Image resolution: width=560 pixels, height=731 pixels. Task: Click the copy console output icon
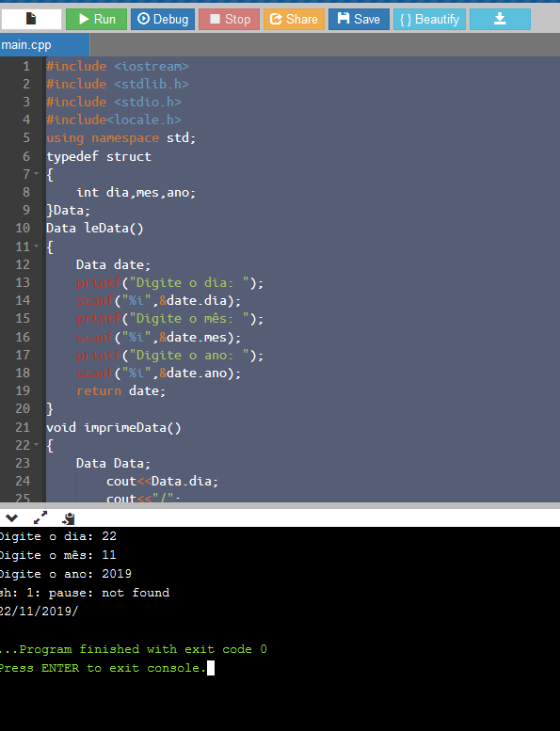pos(69,518)
